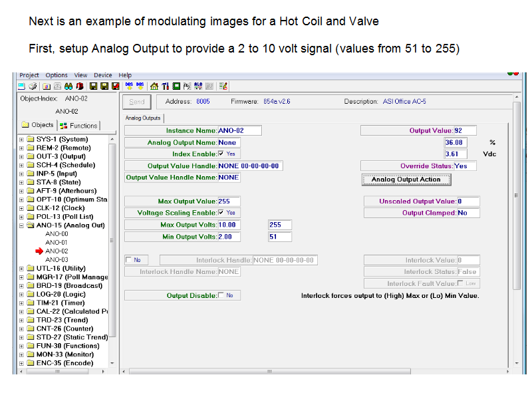Click the DOS upload arrow icon
The height and width of the screenshot is (399, 532).
129,86
